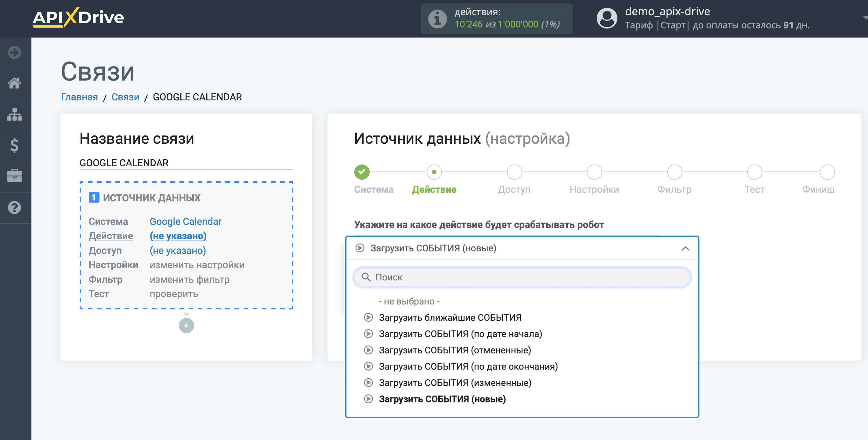Click the действия usage counter panel
Image resolution: width=868 pixels, height=440 pixels.
(x=496, y=19)
